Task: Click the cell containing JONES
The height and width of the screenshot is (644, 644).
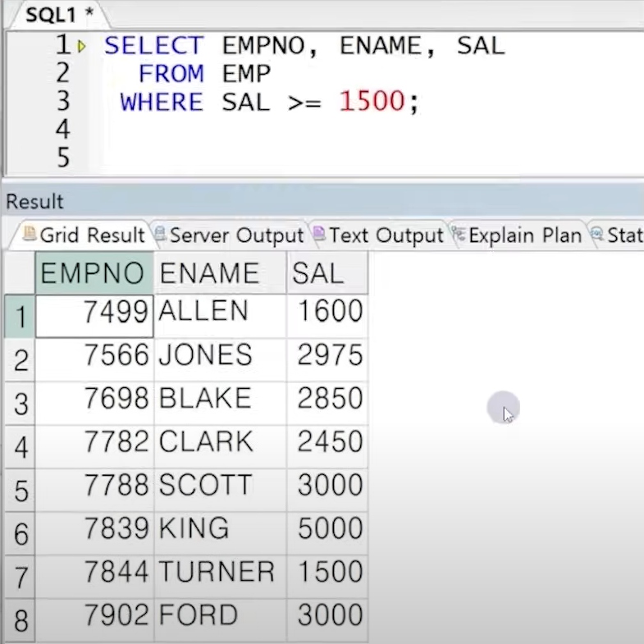Action: [x=220, y=360]
